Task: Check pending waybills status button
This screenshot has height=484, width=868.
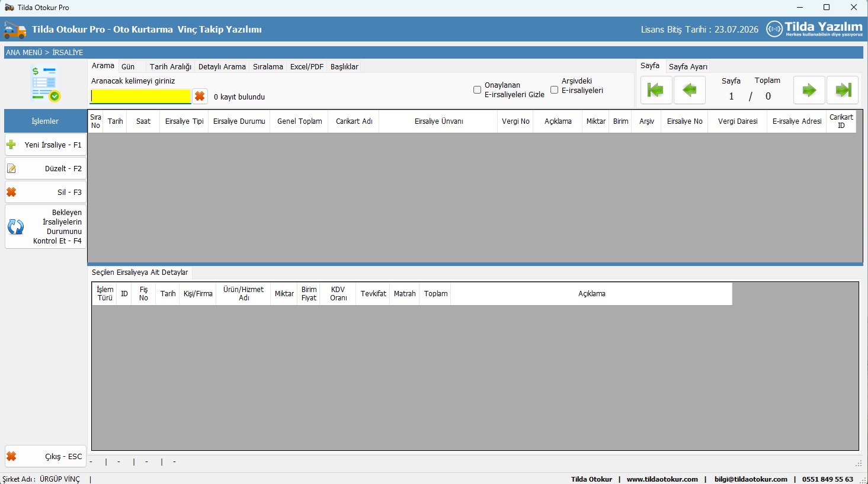Action: pos(46,227)
